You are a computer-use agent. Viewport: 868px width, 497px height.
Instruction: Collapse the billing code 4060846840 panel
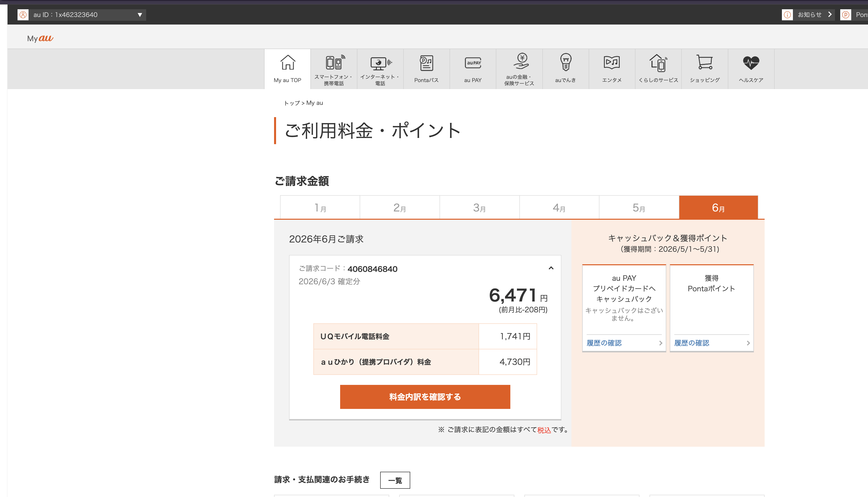click(x=551, y=268)
